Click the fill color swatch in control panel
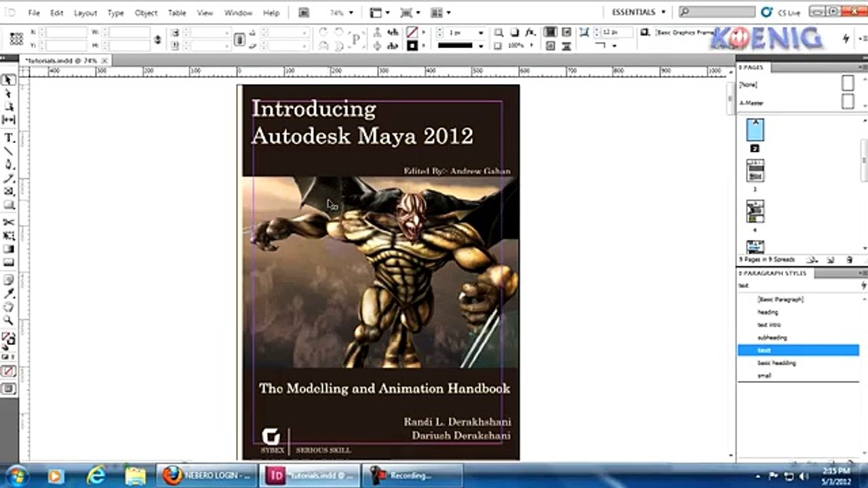This screenshot has height=488, width=868. click(412, 33)
